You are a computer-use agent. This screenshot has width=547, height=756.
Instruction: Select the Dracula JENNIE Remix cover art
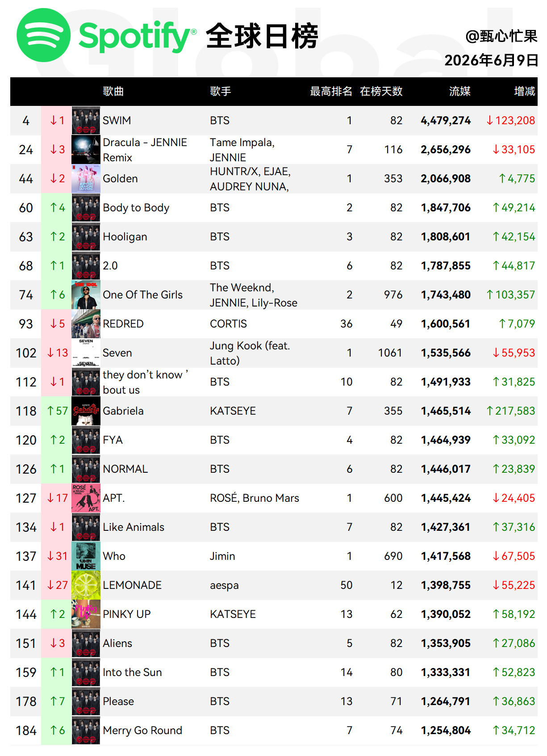pos(86,150)
